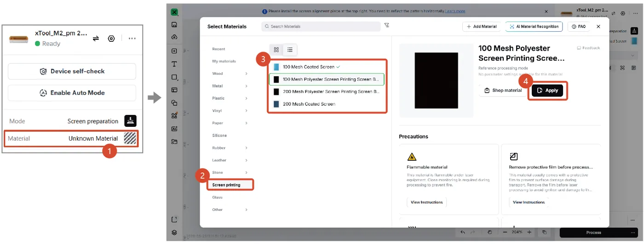This screenshot has height=244, width=644.
Task: Click the zoom-in plus button
Action: pyautogui.click(x=529, y=232)
